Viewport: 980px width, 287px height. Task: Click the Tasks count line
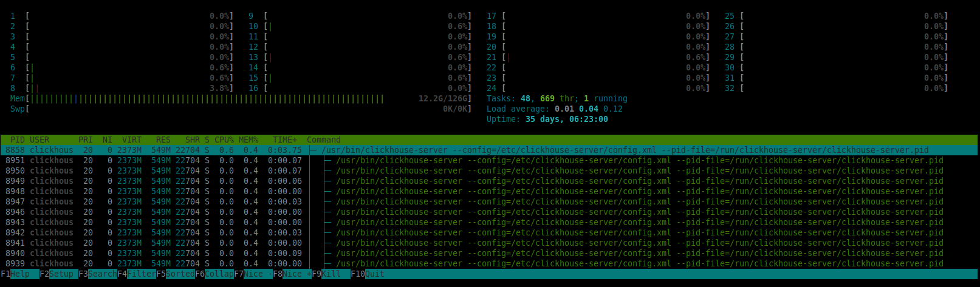tap(557, 98)
